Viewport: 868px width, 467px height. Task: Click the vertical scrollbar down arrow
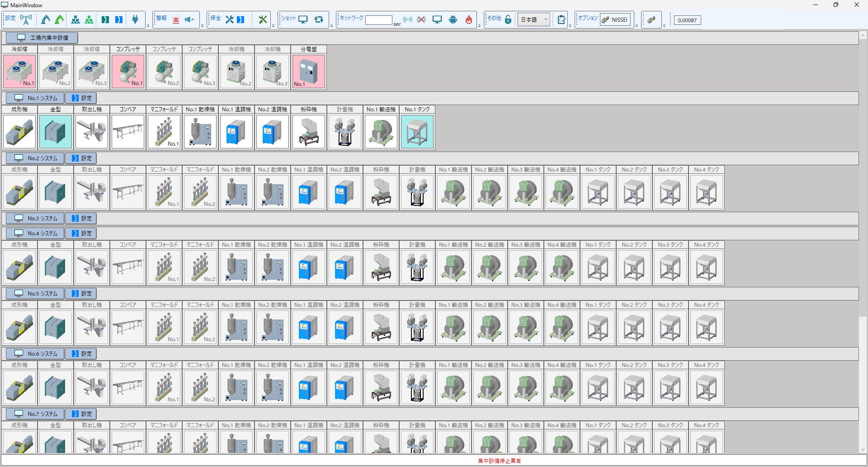863,449
